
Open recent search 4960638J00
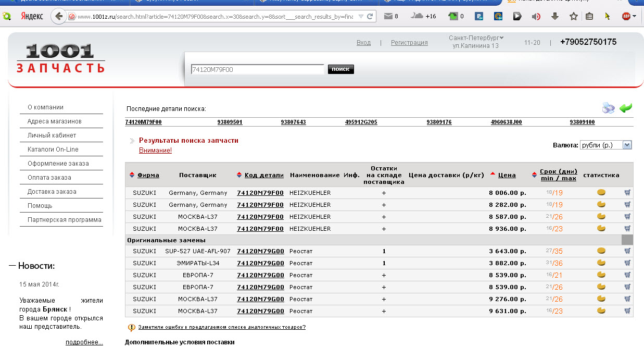[x=506, y=122]
